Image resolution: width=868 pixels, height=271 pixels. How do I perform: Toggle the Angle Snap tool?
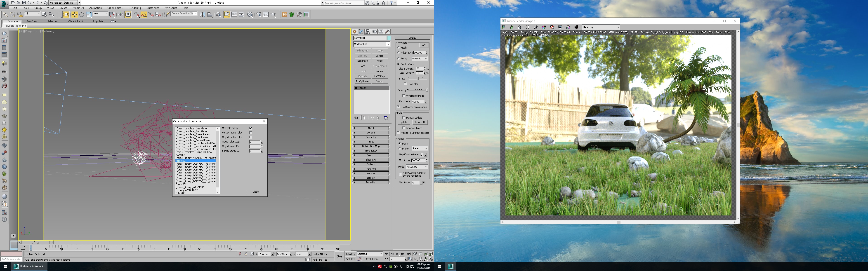point(144,14)
